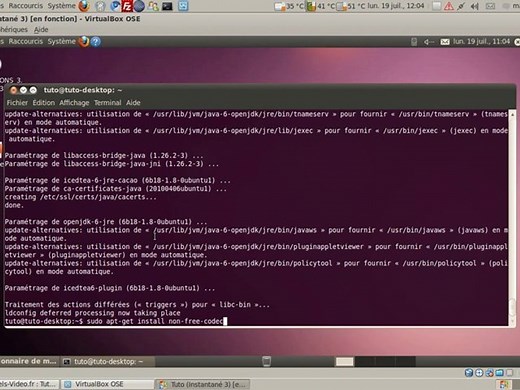Viewport: 520px width, 390px height.
Task: Click the VirtualBox optical disk status icon
Action: (479, 373)
